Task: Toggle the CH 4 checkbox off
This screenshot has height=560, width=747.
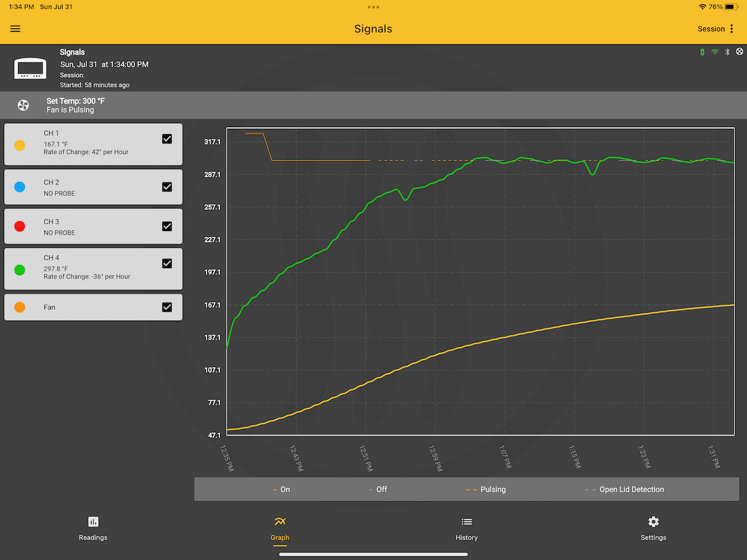Action: click(167, 264)
